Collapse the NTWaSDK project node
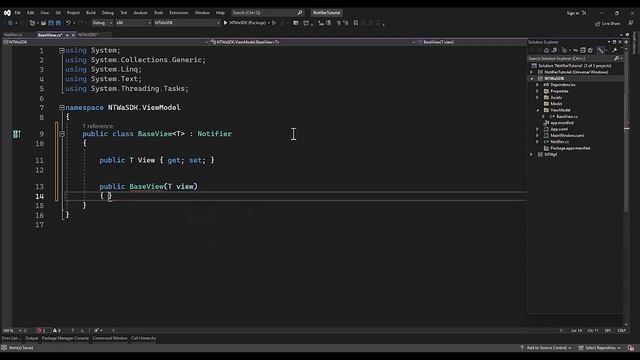The image size is (640, 360). 531,78
